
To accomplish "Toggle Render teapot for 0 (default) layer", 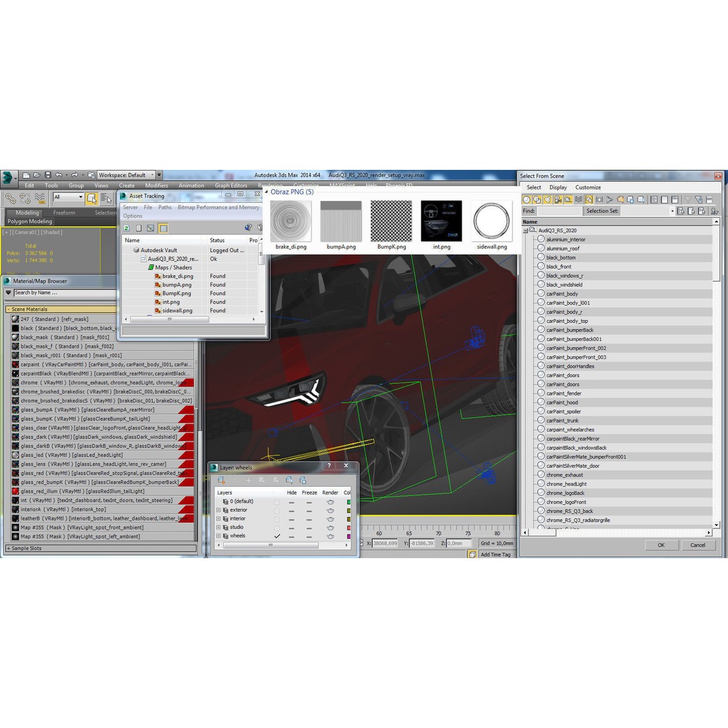I will pyautogui.click(x=330, y=502).
